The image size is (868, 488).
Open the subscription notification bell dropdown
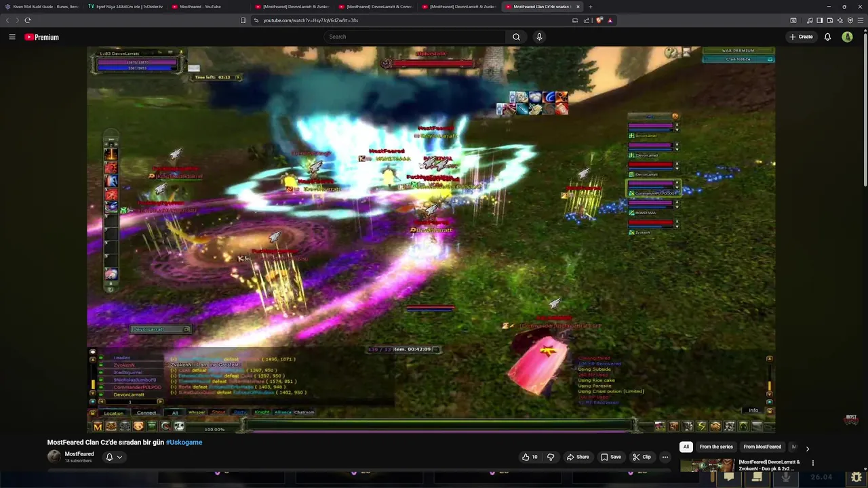[114, 457]
